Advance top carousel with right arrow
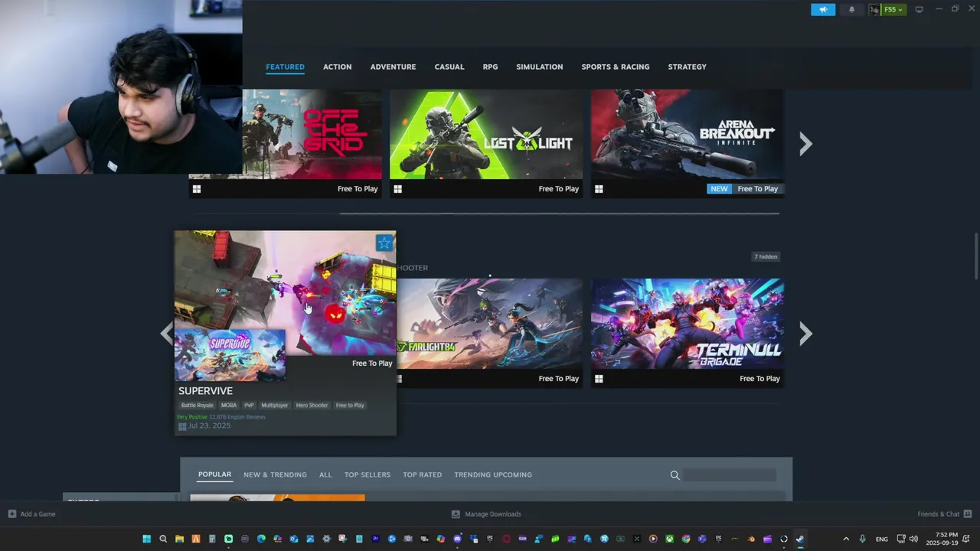 point(805,144)
